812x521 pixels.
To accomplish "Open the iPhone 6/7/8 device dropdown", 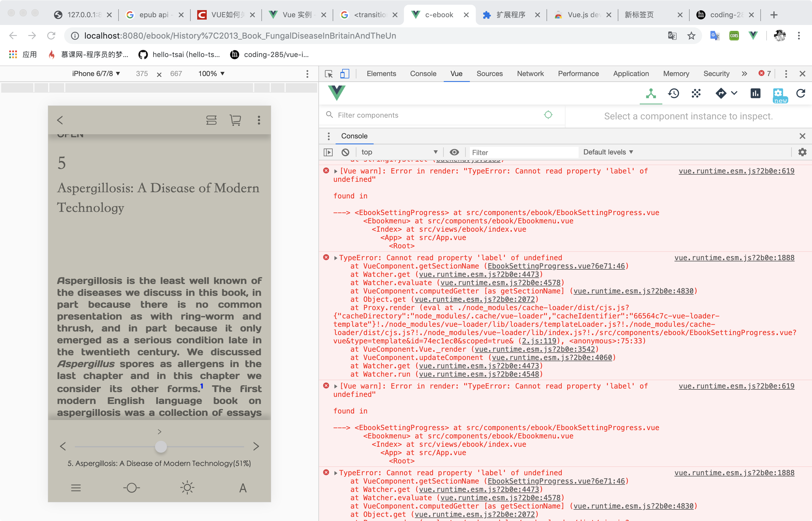I will [x=96, y=74].
